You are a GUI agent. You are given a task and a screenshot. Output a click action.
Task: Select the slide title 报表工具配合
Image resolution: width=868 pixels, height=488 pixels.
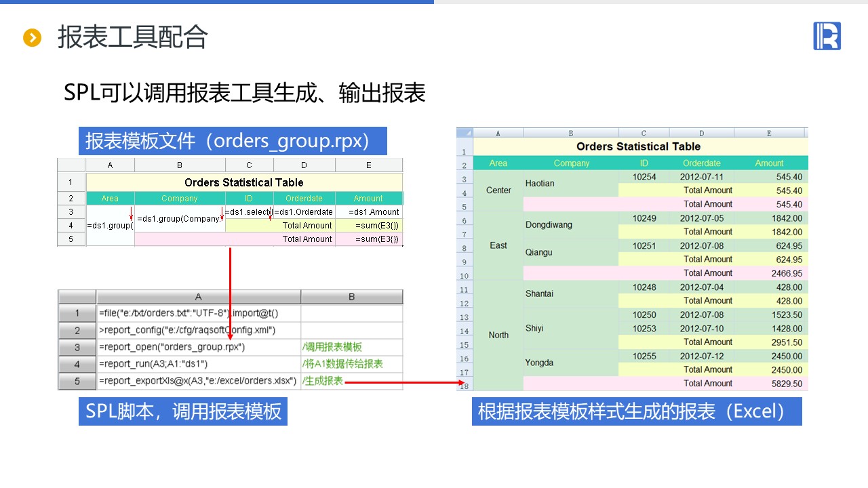click(x=132, y=37)
